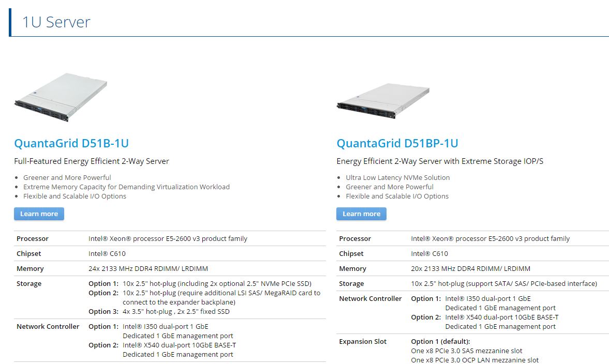Click 'Intel® X540 dual-port 10GbE BASE-T' under D51BP-1U
The width and height of the screenshot is (609, 364).
[x=502, y=317]
